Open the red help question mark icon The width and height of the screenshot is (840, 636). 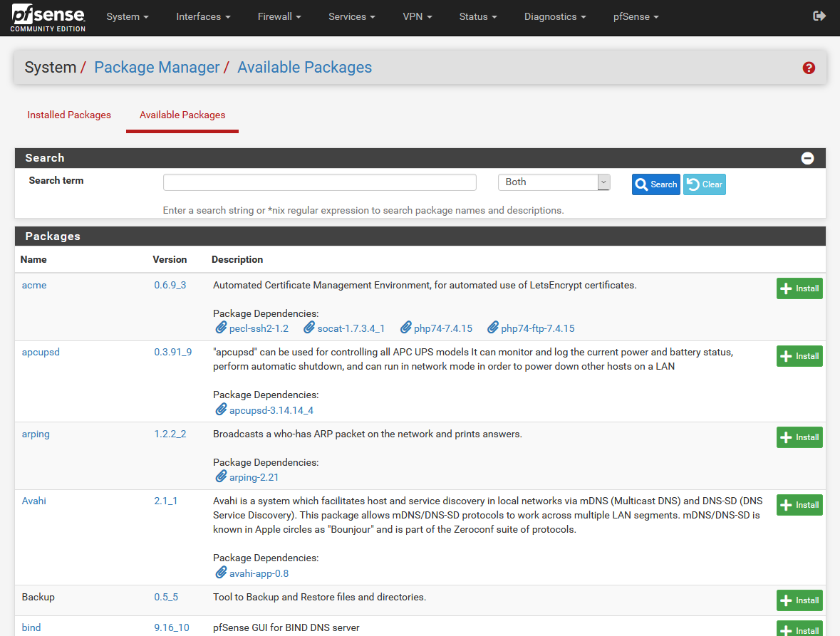809,68
